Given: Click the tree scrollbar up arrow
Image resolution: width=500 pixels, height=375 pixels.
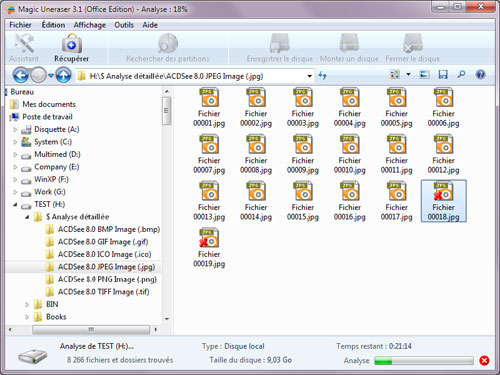Looking at the screenshot, I should coord(167,91).
